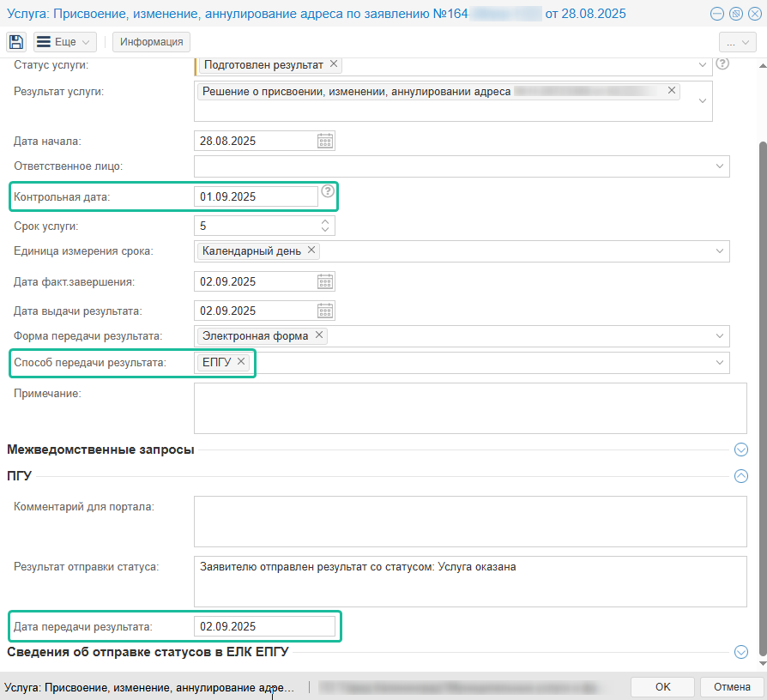Open calendar picker for Дата начала
The image size is (767, 700).
pos(325,142)
